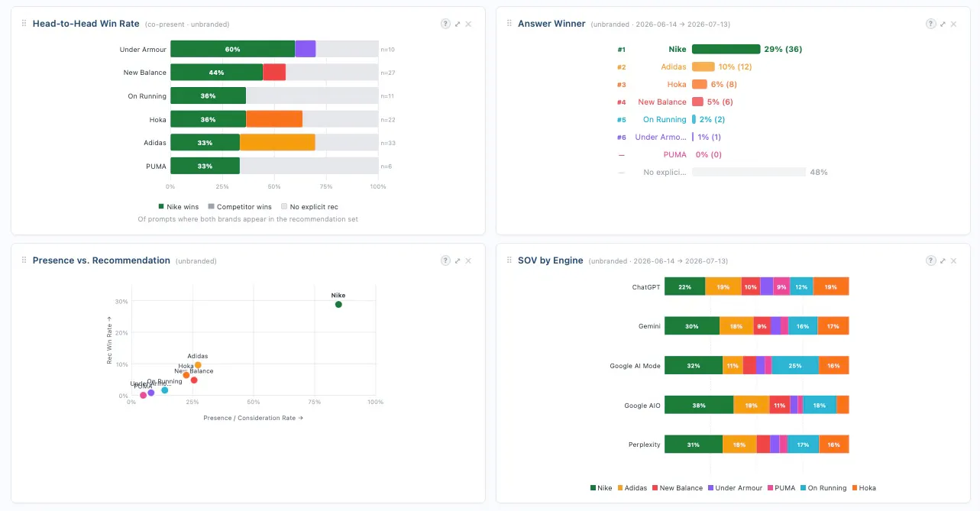Close the Head-to-Head Win Rate panel
Screen dimensions: 980x511
click(x=468, y=24)
